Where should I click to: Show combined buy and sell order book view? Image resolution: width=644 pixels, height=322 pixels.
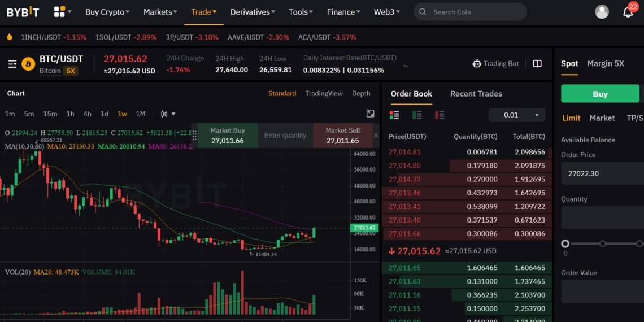coord(394,115)
